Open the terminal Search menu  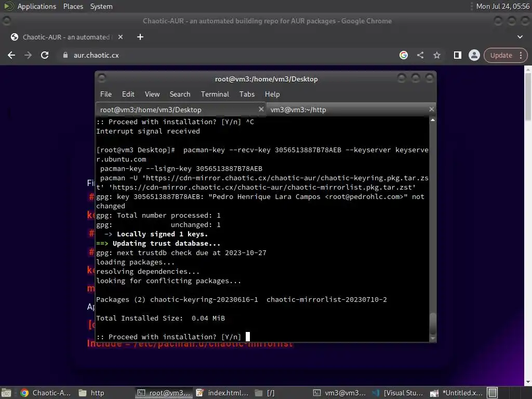click(180, 95)
